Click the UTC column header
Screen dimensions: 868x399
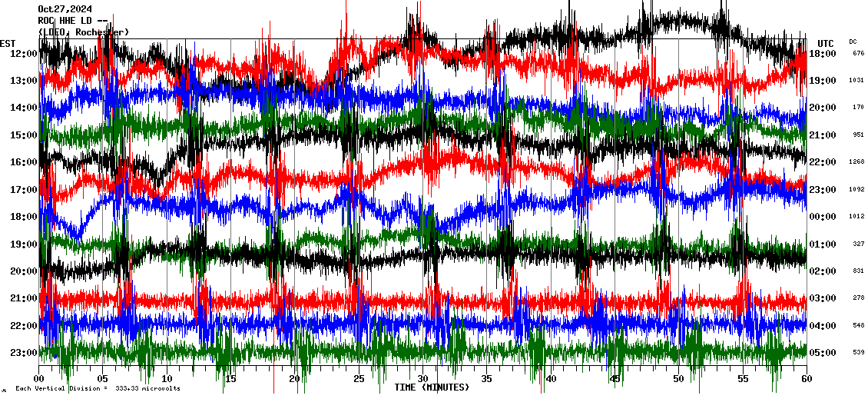826,43
